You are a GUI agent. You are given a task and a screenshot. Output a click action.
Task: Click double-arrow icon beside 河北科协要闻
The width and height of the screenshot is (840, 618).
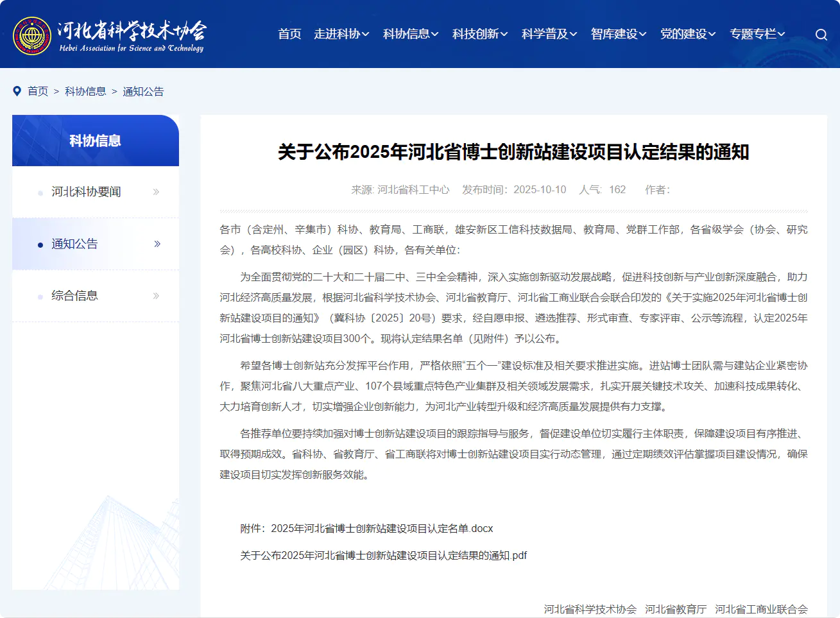click(x=156, y=192)
